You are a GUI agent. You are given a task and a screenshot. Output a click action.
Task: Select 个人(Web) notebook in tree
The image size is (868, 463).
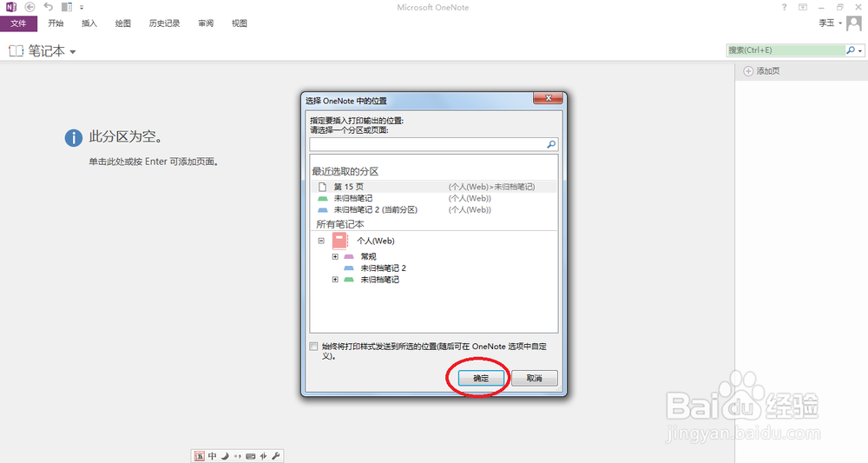point(376,241)
